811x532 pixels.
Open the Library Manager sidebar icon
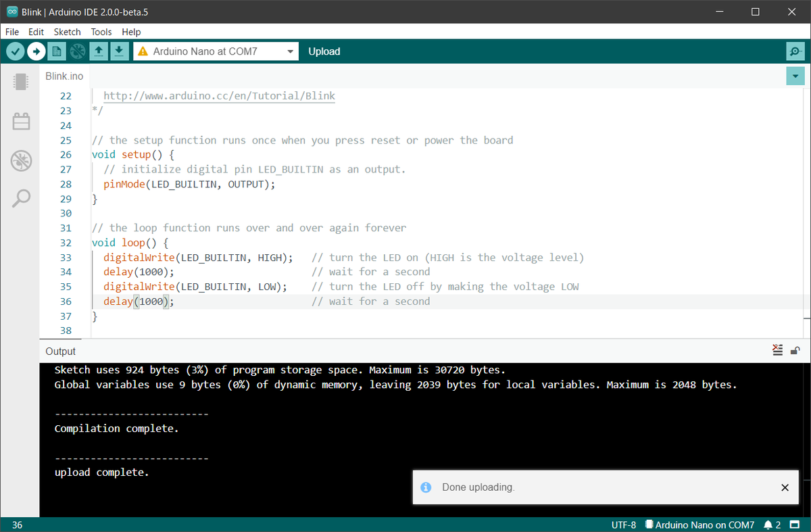point(21,121)
